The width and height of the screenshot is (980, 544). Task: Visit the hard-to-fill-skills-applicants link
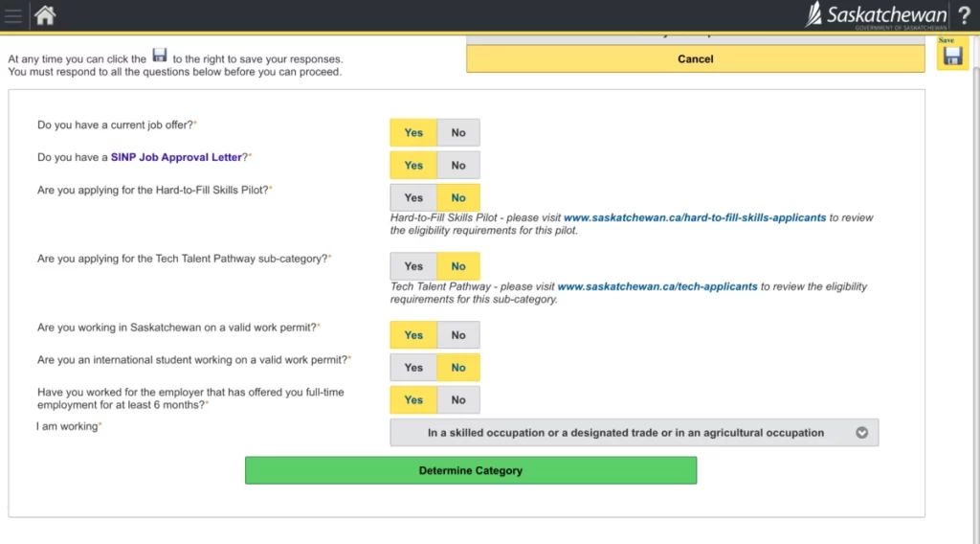tap(694, 218)
